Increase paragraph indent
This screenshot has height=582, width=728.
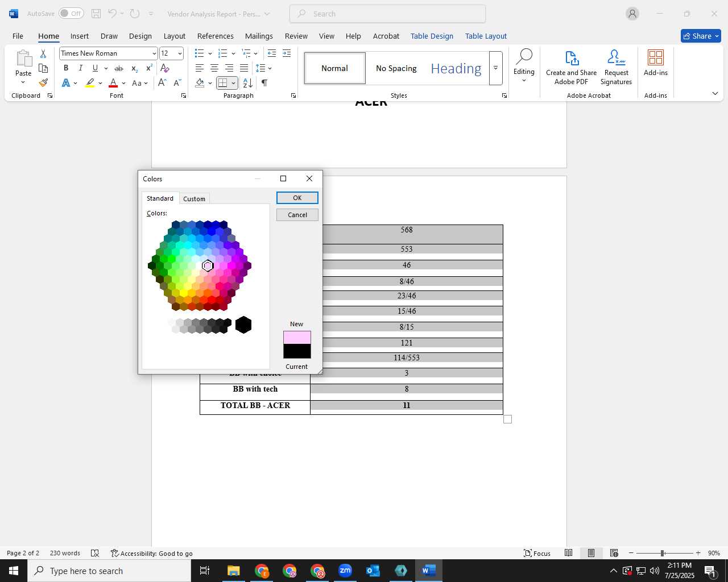click(x=287, y=53)
